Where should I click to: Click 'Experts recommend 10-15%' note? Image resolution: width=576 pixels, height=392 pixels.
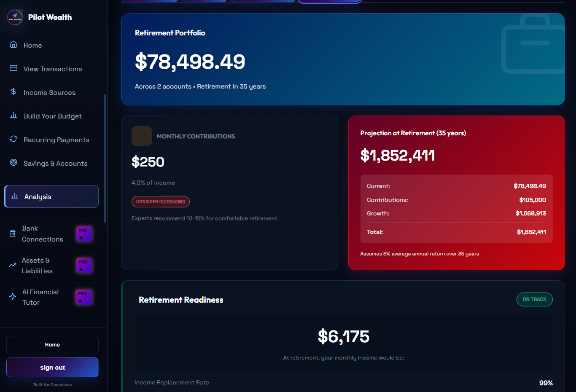(205, 218)
